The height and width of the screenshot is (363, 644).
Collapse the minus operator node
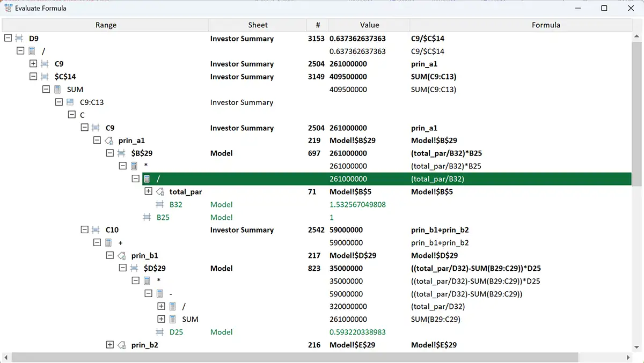click(149, 294)
